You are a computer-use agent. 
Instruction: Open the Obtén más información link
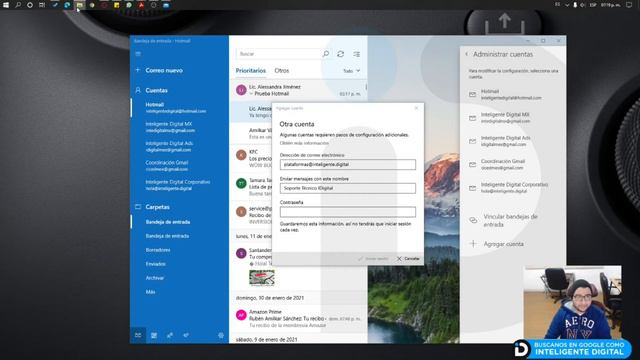[x=304, y=143]
